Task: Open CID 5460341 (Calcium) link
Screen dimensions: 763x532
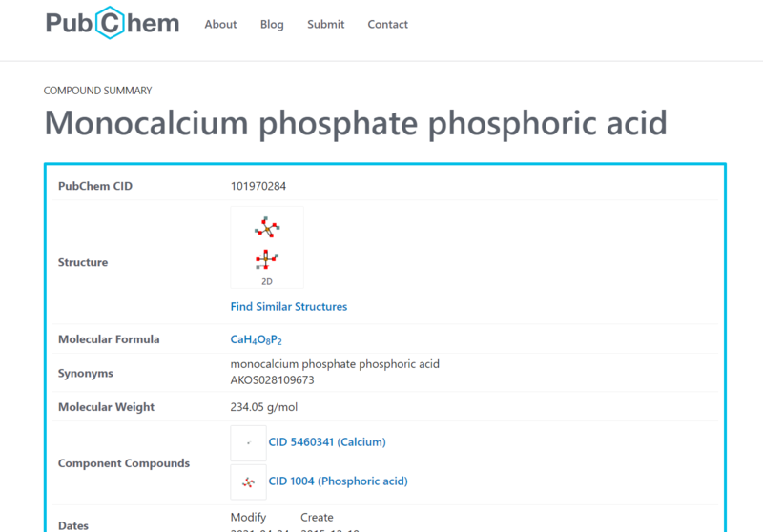Action: click(327, 442)
